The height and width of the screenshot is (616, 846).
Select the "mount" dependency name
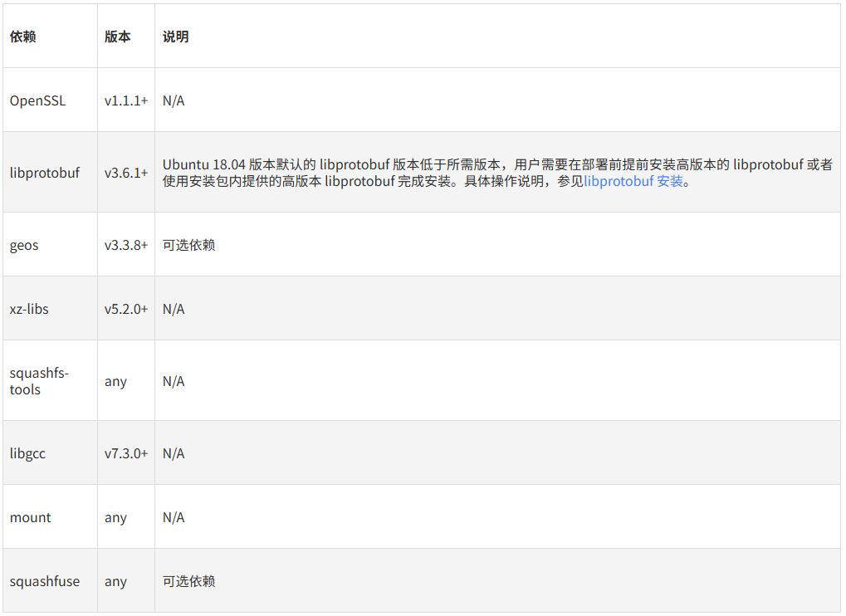[31, 518]
